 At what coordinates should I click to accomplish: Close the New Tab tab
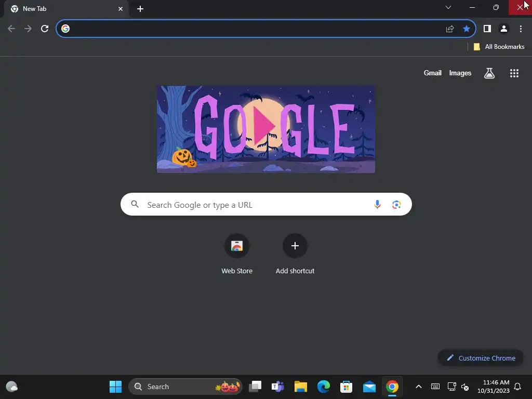coord(121,9)
